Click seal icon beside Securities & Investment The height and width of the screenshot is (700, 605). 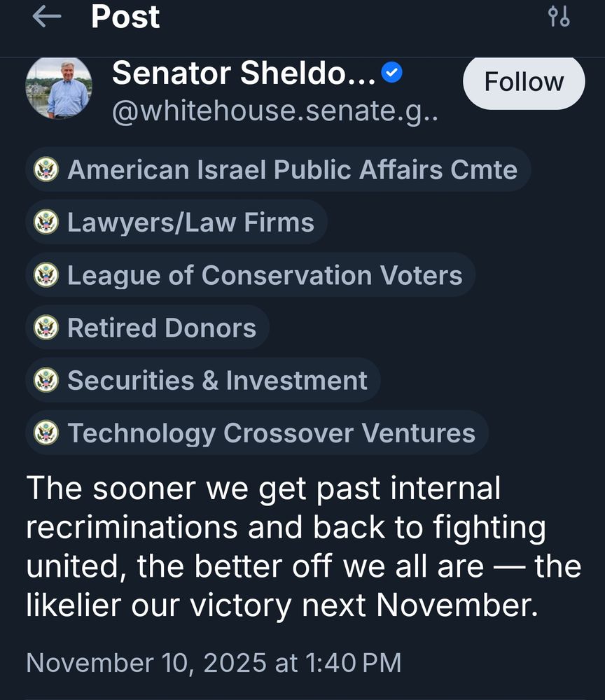(x=46, y=380)
